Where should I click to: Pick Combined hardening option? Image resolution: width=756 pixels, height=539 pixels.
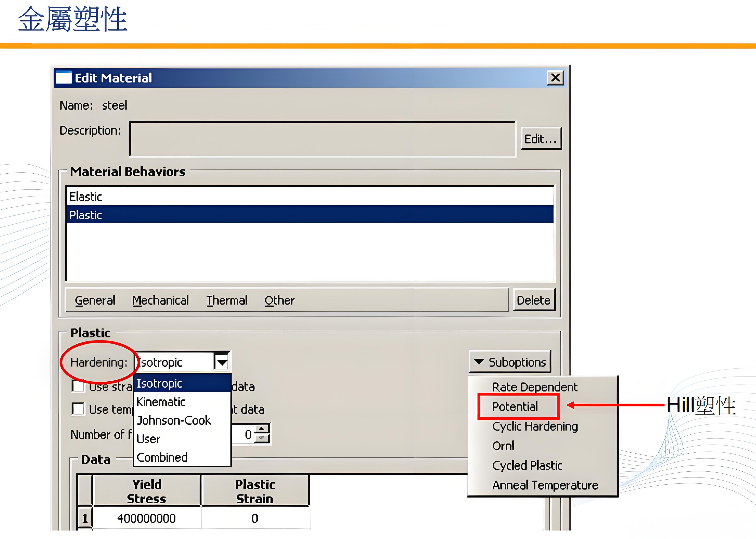pos(162,457)
